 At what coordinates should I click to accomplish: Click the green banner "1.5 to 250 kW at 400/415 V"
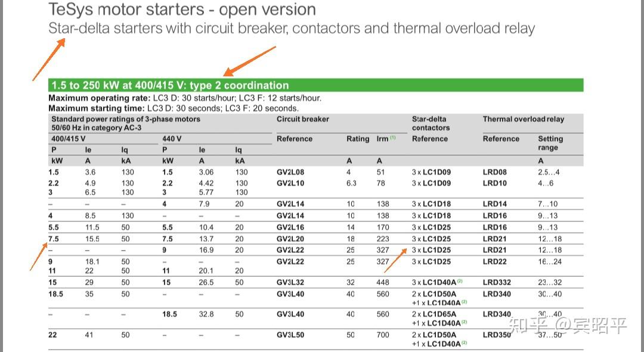315,85
